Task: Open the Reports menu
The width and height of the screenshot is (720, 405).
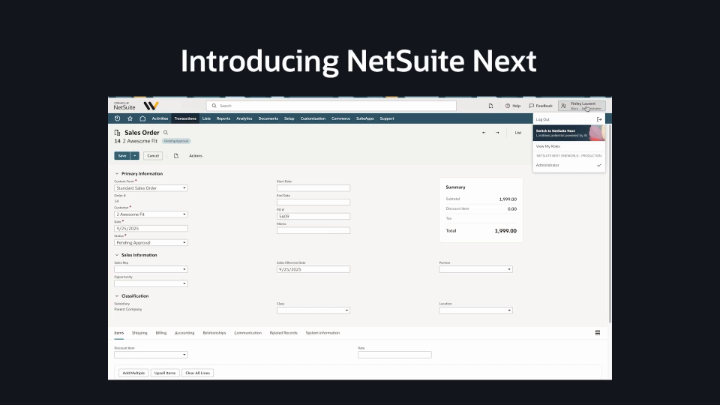Action: 223,118
